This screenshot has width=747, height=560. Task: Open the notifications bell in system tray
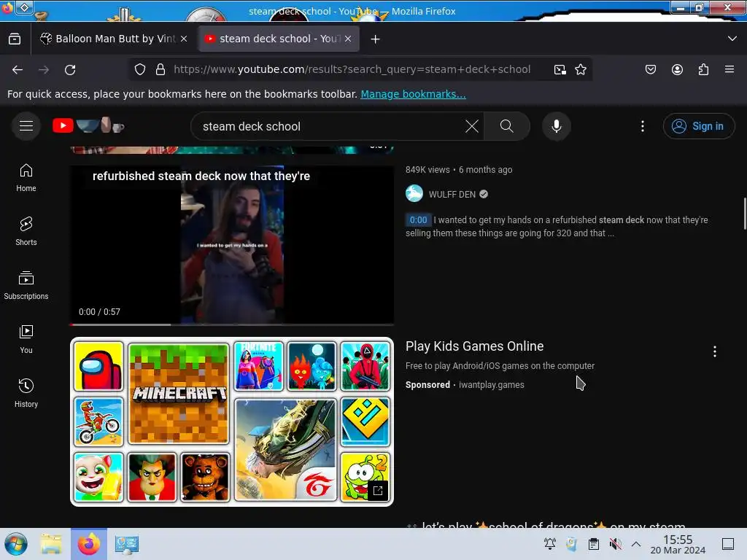550,544
